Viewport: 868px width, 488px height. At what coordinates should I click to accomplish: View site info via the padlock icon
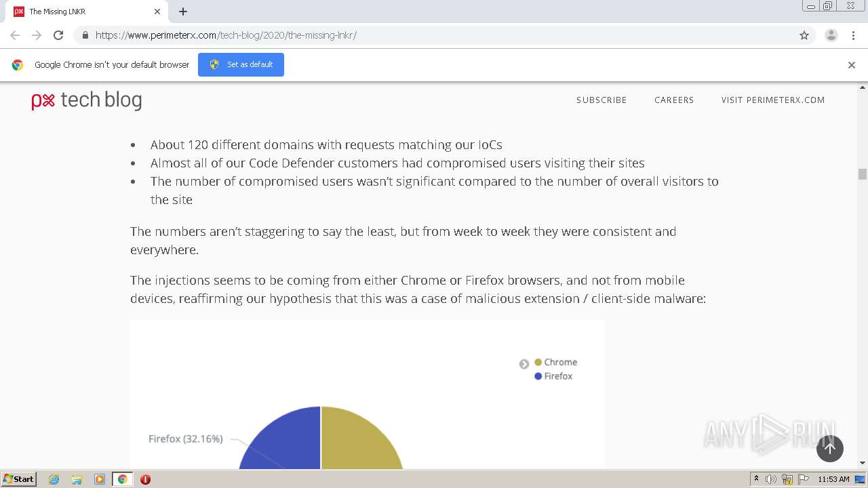coord(85,35)
